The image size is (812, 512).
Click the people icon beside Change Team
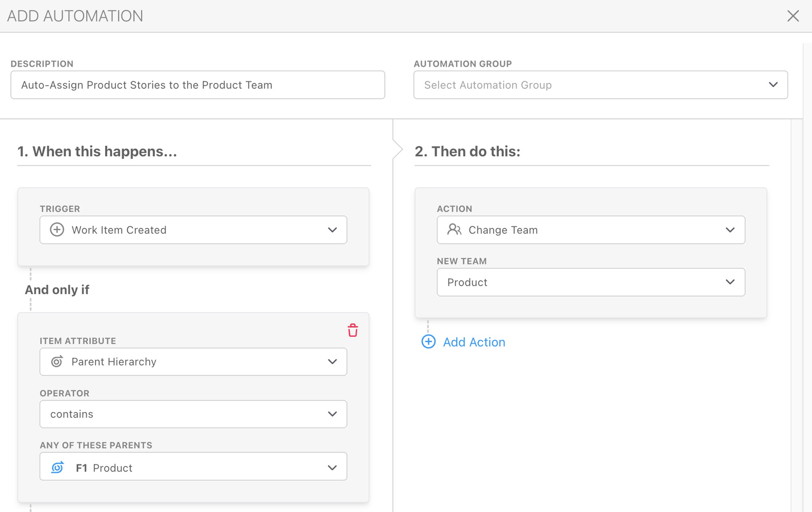click(454, 230)
